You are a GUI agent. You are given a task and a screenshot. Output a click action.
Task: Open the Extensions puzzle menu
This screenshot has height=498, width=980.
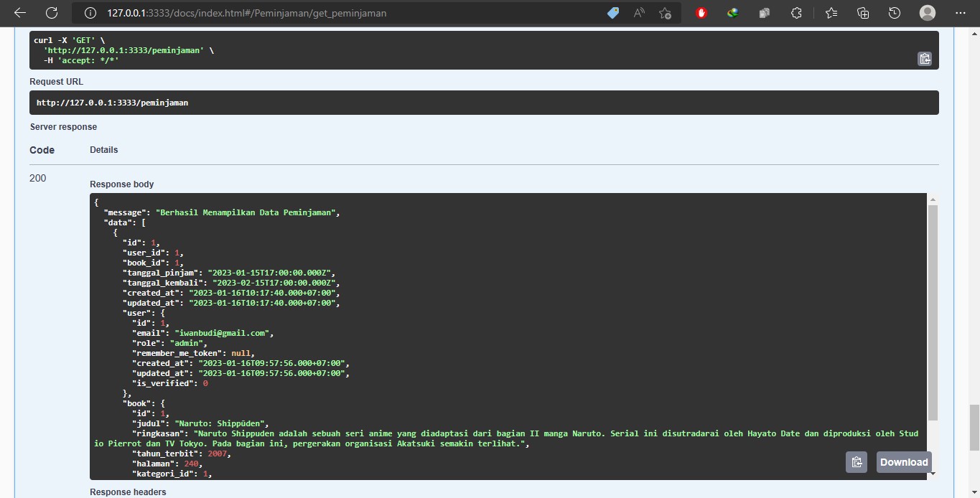coord(796,13)
